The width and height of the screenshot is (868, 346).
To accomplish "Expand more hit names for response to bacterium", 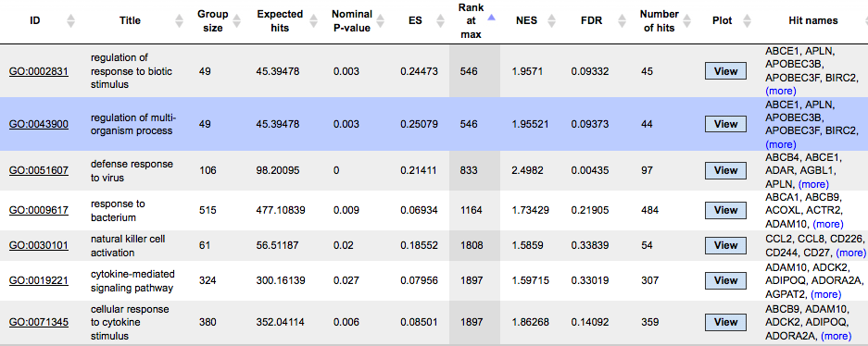I will point(827,224).
